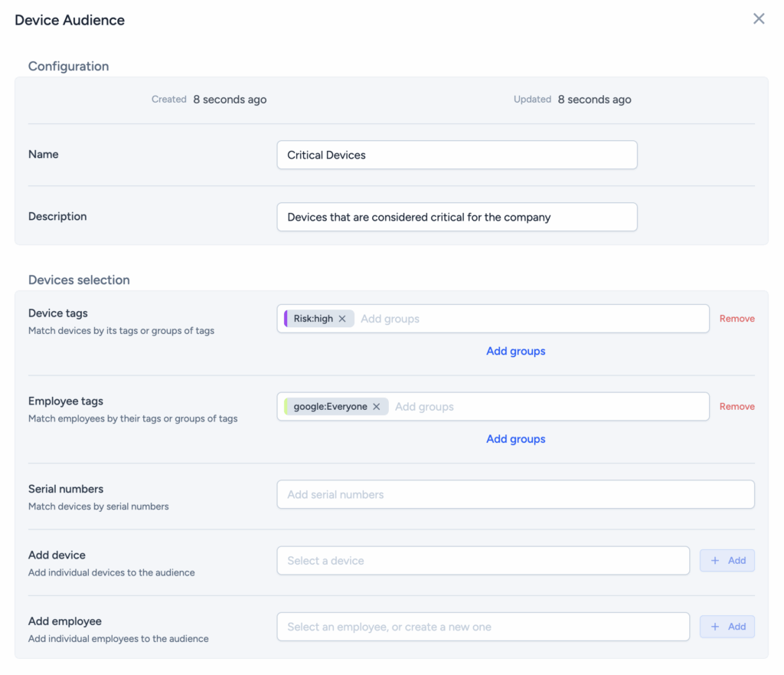Click the Device tags Add groups input area
The image size is (784, 675).
click(x=528, y=319)
